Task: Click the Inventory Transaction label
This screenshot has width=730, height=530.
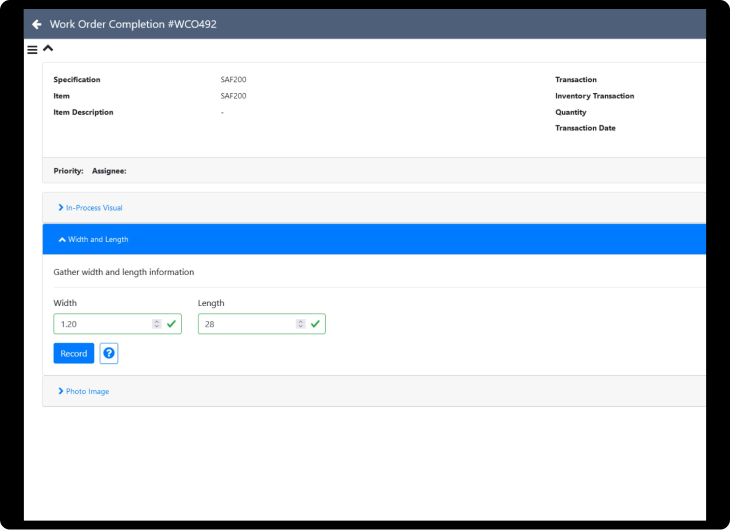Action: click(x=595, y=96)
